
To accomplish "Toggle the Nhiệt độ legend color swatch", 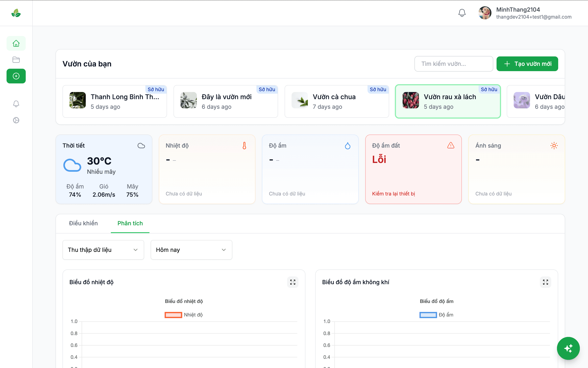I will tap(173, 315).
